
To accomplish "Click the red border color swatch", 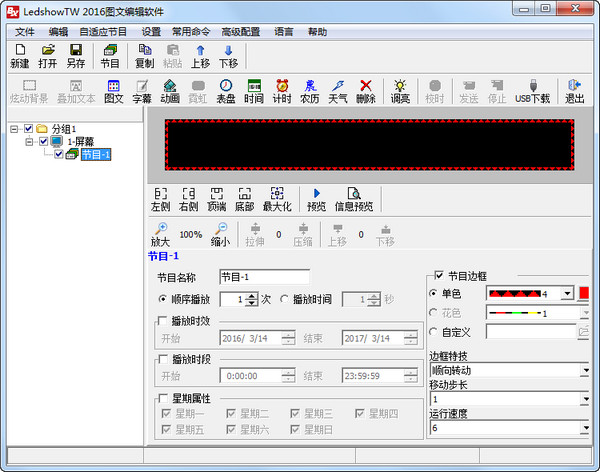I will pyautogui.click(x=584, y=293).
